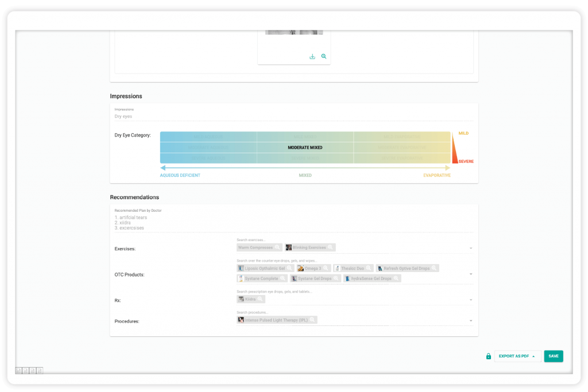Expand the Rx dropdown arrow
The image size is (588, 392).
point(471,300)
